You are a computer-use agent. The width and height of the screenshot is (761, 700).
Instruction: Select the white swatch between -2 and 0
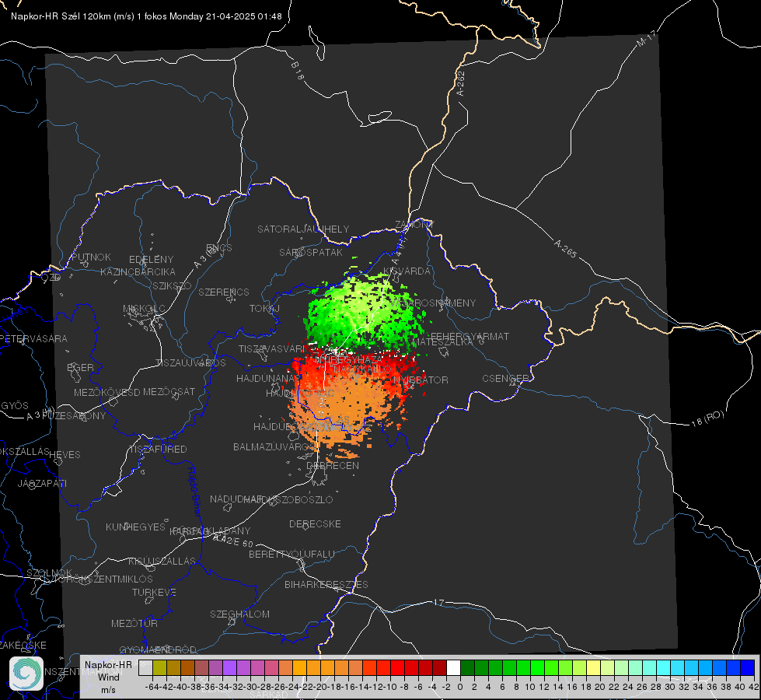click(x=453, y=667)
